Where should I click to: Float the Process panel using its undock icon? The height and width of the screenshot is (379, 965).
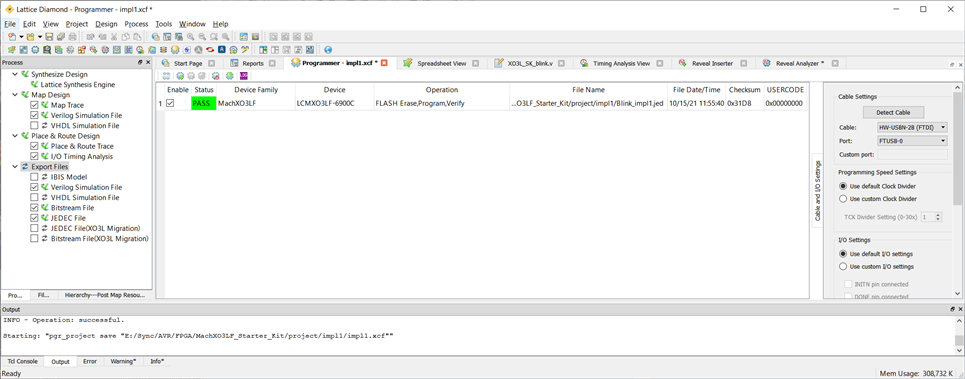[x=140, y=63]
